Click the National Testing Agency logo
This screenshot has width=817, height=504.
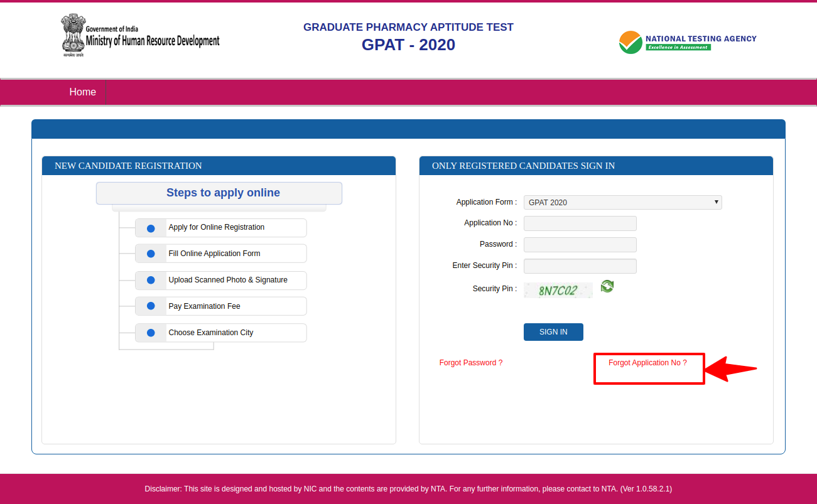point(688,43)
